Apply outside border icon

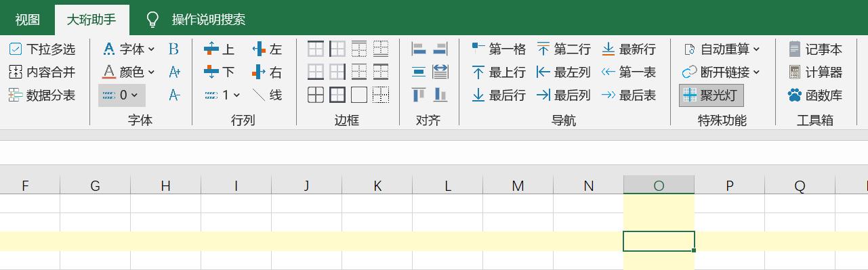[x=359, y=95]
